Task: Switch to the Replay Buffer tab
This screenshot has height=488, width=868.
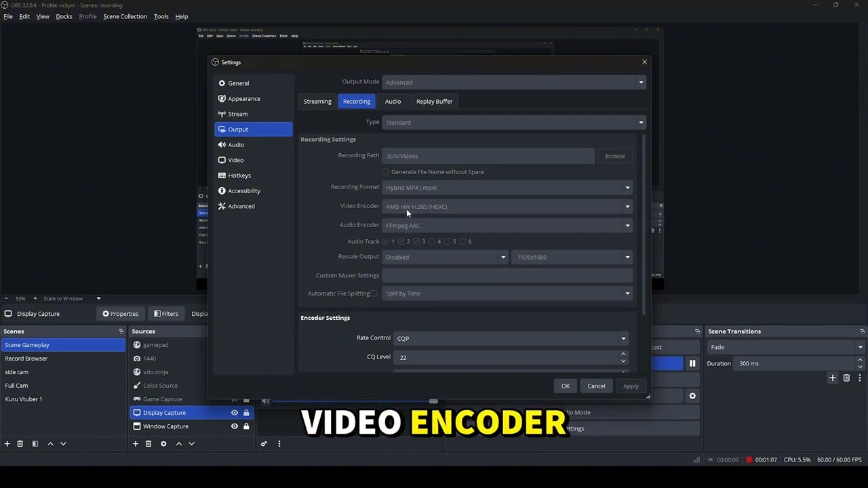Action: point(434,102)
